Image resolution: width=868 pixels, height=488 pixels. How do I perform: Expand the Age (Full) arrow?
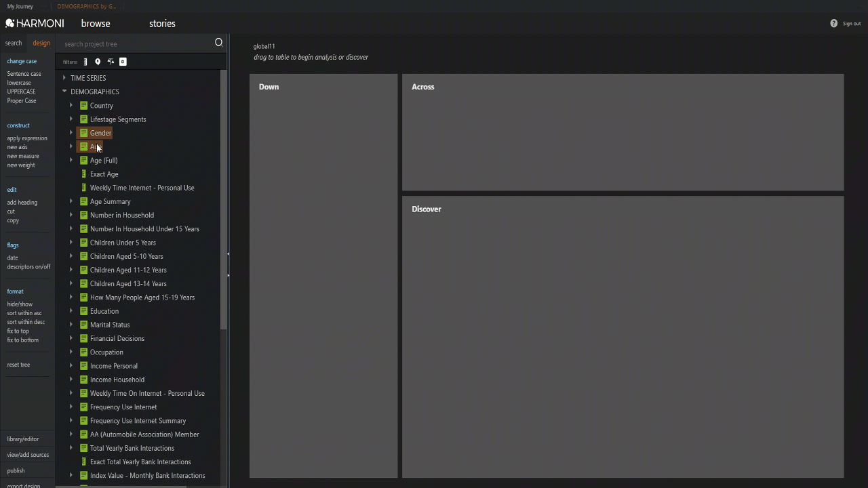click(x=71, y=161)
